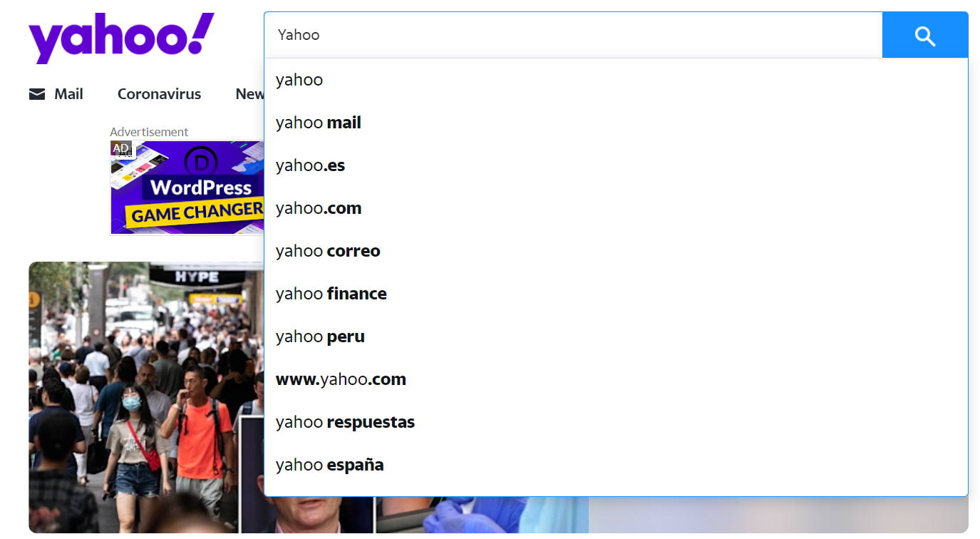Click the Advertisement label above the banner

pos(149,132)
